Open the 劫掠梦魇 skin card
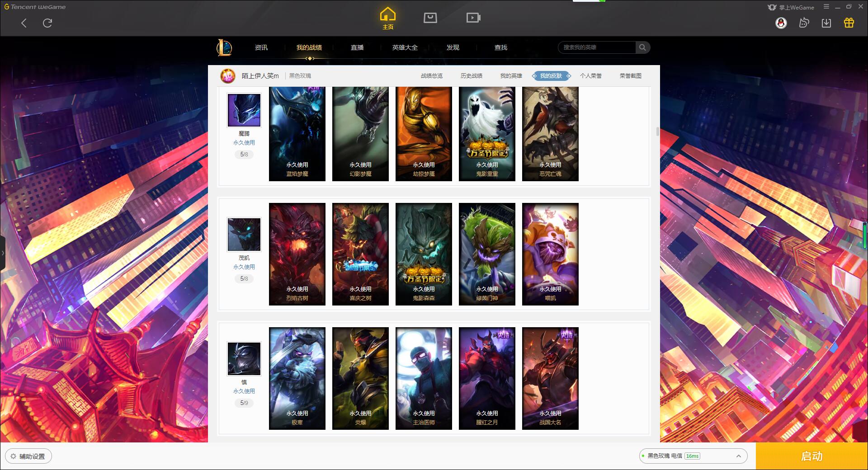 point(424,134)
